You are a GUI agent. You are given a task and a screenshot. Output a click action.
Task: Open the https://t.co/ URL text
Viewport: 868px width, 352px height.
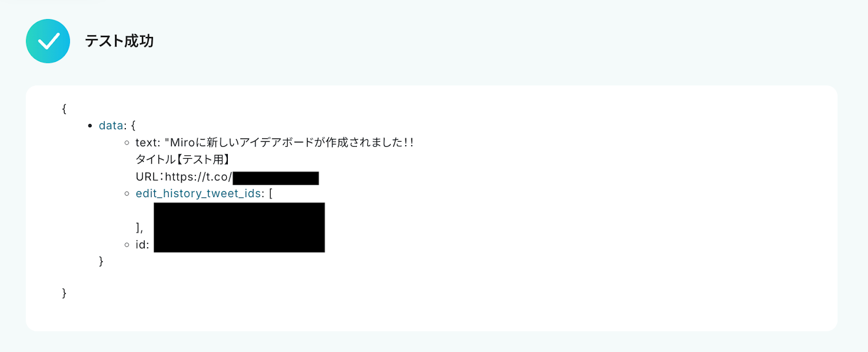click(198, 177)
